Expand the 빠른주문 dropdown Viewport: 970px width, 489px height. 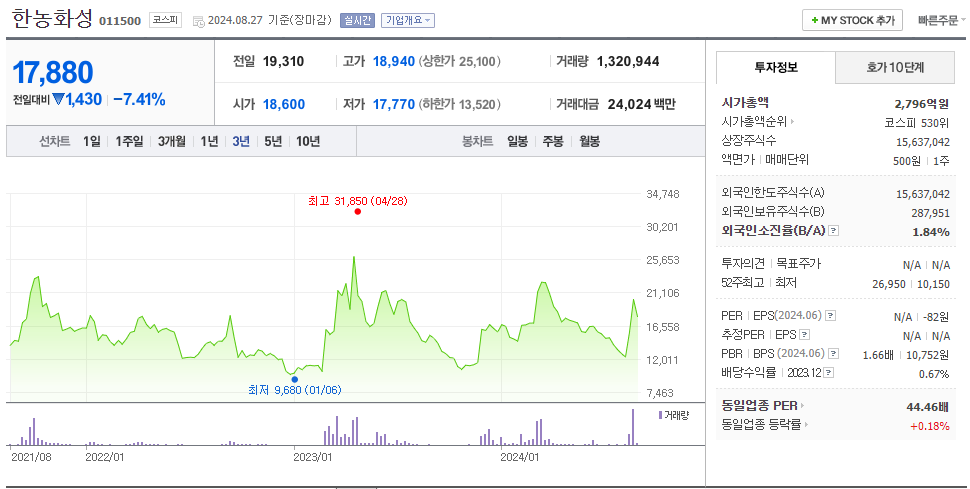pyautogui.click(x=941, y=20)
